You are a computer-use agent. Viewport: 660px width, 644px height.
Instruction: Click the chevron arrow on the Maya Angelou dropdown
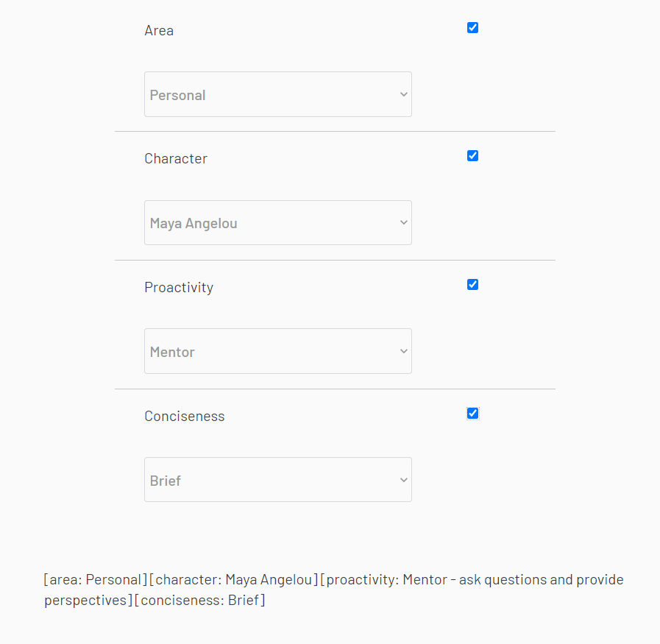[x=404, y=223]
